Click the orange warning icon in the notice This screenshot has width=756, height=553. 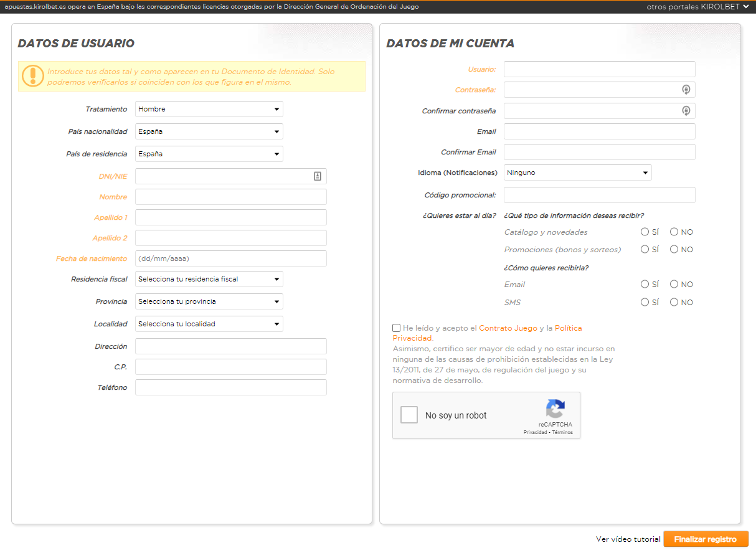pyautogui.click(x=32, y=77)
